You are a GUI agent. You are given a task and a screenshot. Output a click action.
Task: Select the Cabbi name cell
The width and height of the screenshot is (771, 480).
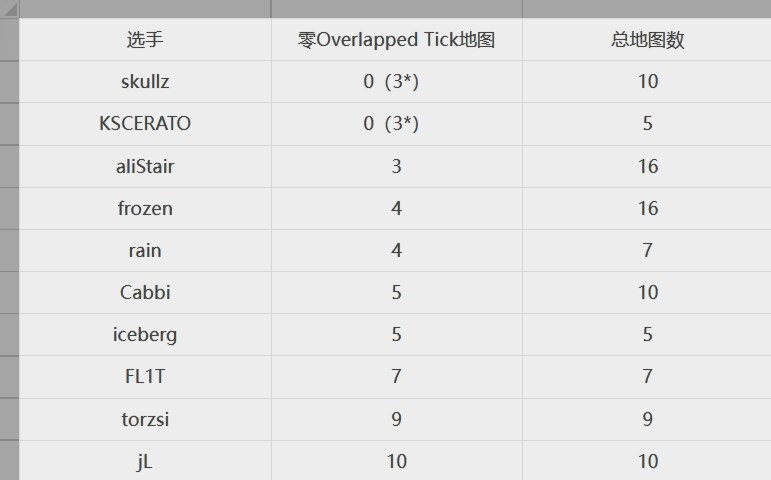(x=145, y=292)
